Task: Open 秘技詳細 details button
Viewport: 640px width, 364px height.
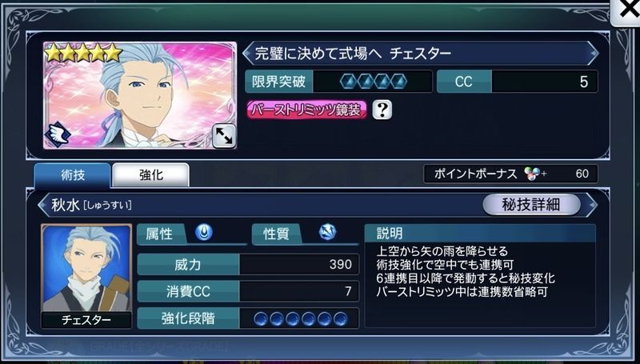Action: pos(530,205)
